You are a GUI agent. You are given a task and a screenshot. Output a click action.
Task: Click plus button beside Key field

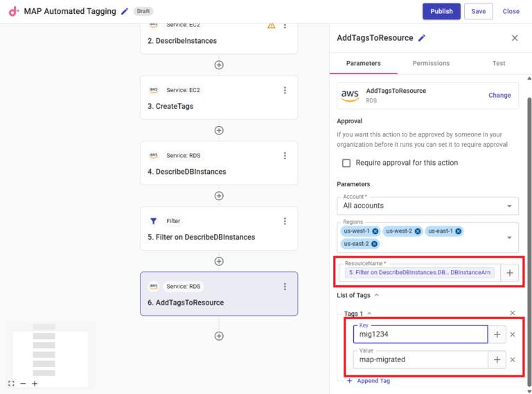coord(497,334)
